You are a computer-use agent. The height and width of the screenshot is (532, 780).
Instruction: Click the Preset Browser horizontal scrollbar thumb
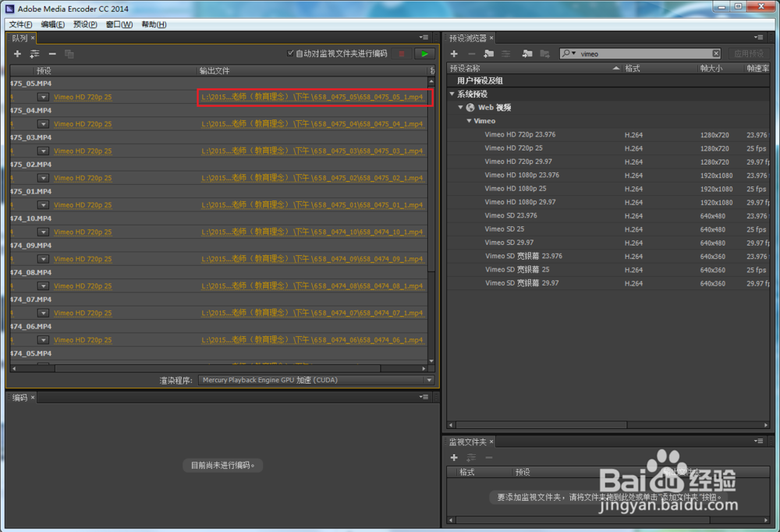541,425
